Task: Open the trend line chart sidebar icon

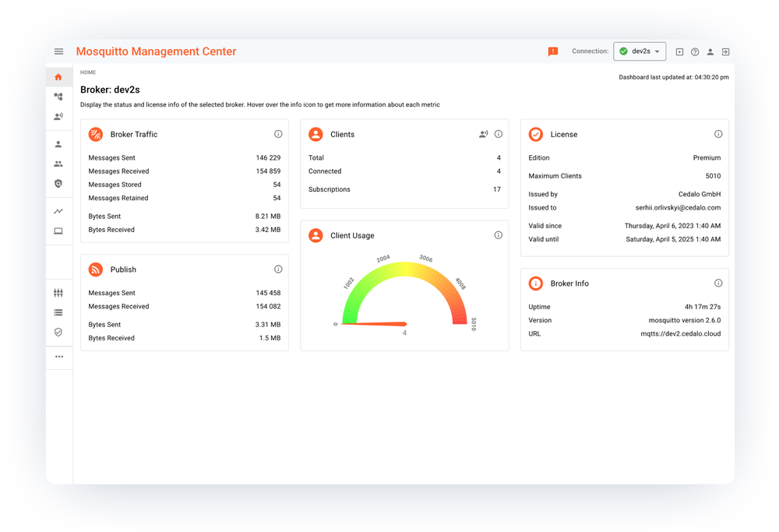Action: (x=58, y=211)
